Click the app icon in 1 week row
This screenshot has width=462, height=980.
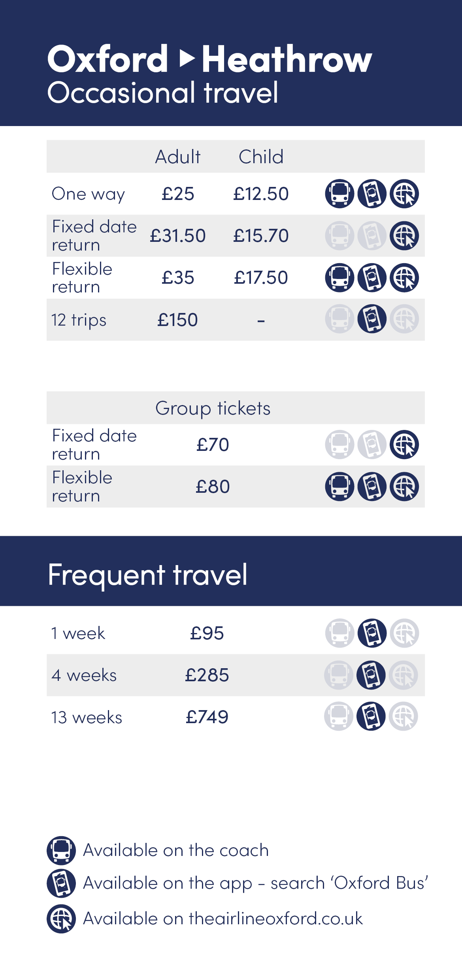click(372, 633)
